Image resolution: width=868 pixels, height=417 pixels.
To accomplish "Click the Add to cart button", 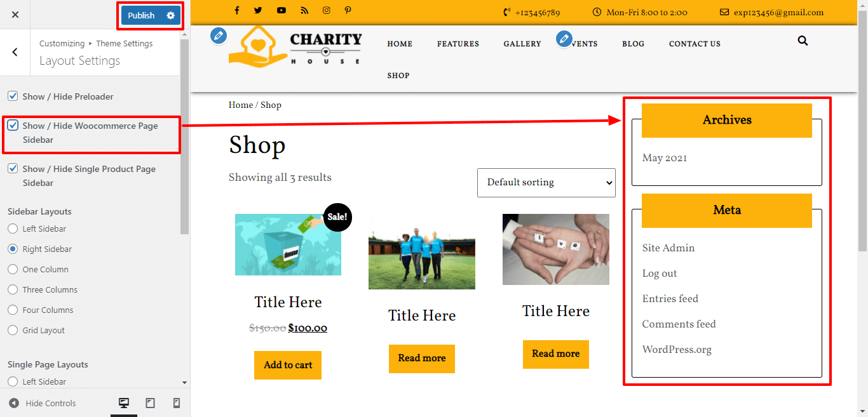I will pos(288,365).
